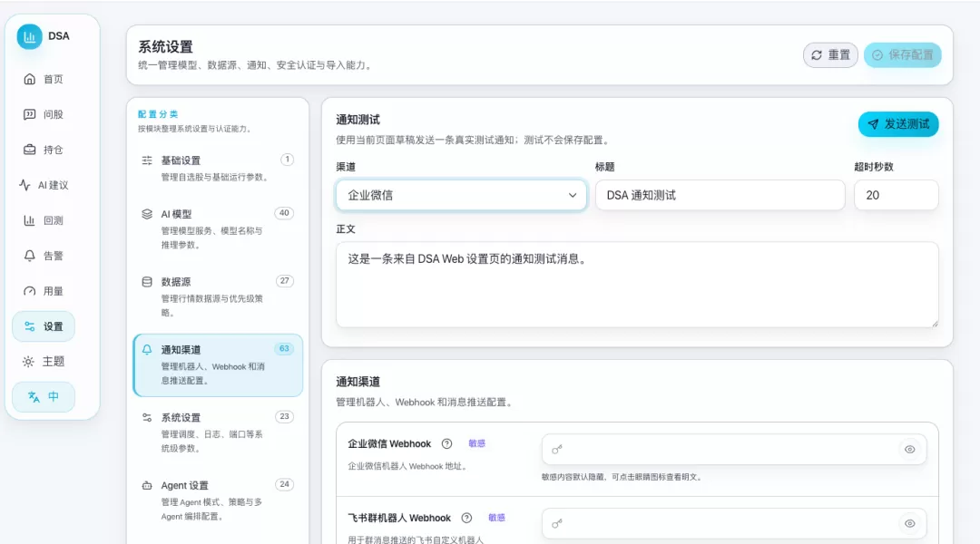Viewport: 980px width, 544px height.
Task: Open the 回测 backtest page
Action: (44, 220)
